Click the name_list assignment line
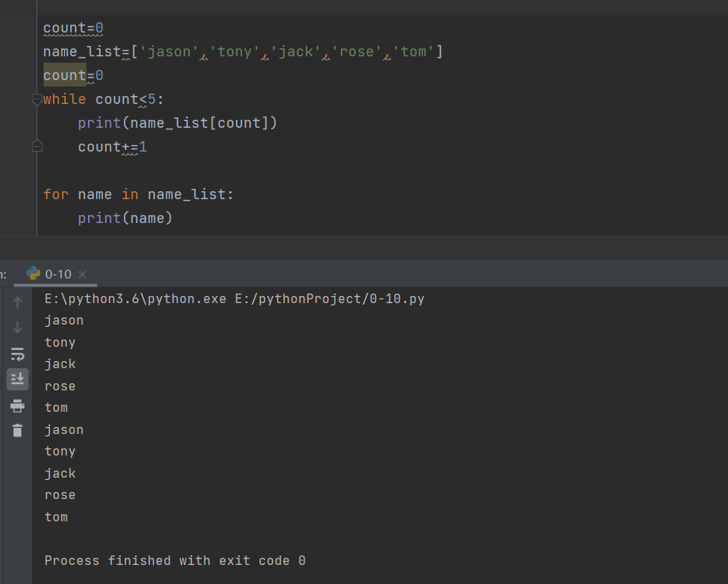 [x=243, y=52]
